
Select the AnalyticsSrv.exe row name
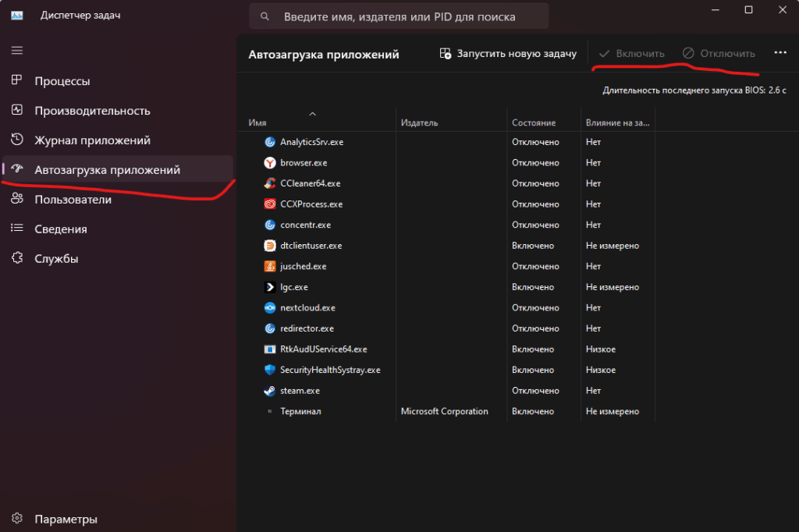click(312, 142)
